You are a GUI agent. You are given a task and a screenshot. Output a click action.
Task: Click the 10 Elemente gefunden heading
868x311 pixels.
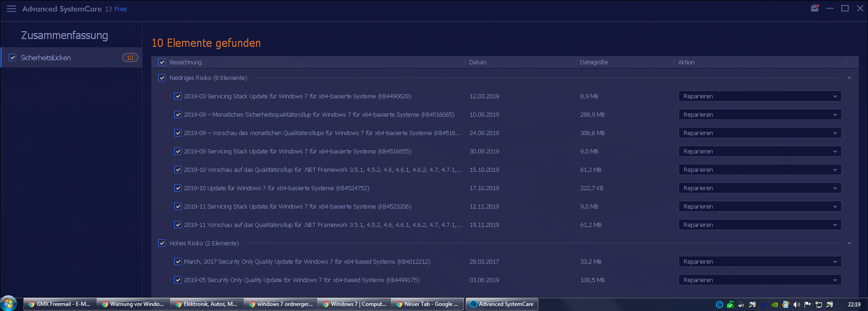pos(206,43)
